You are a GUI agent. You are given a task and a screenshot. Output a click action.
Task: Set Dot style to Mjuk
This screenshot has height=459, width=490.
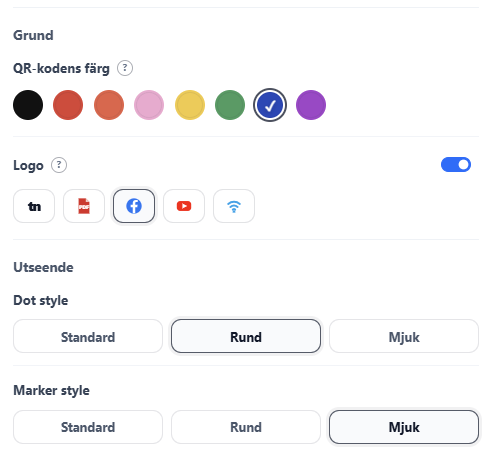pyautogui.click(x=404, y=336)
